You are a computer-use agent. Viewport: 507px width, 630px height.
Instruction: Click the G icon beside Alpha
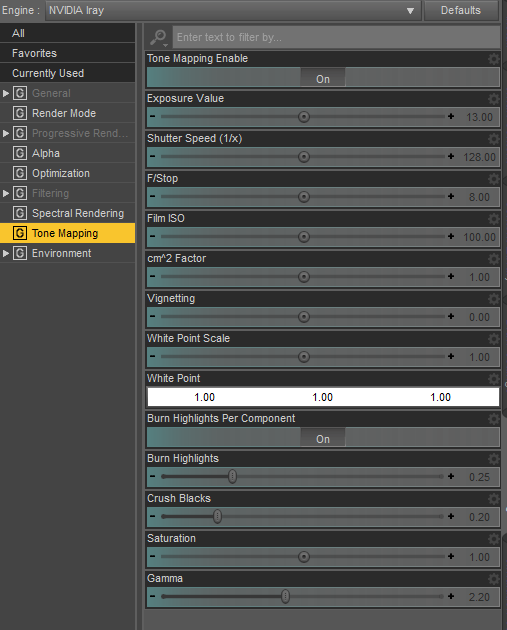[x=20, y=153]
